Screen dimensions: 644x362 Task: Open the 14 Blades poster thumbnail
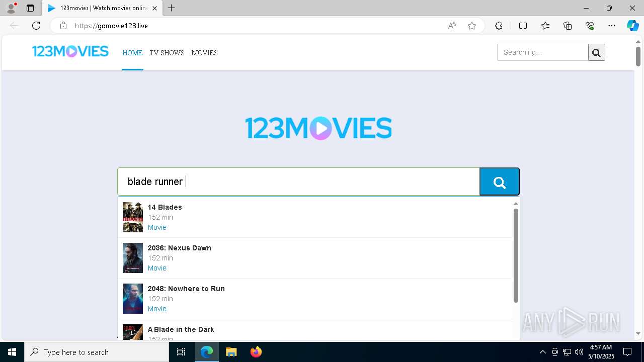[x=133, y=217]
